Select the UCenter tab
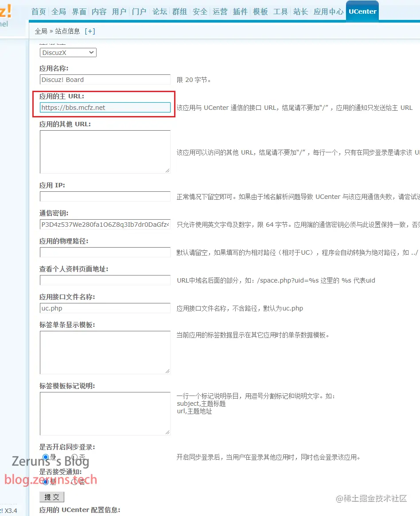420x516 pixels. tap(362, 11)
